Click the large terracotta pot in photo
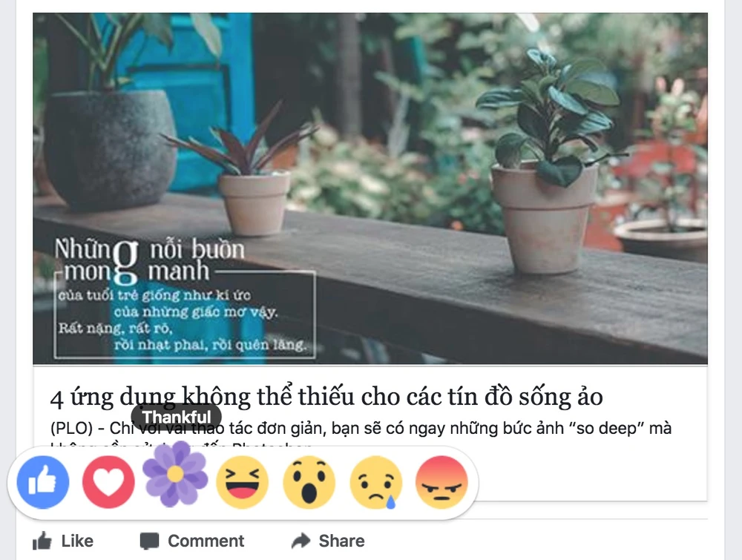Screen dimensions: 742x560 [544, 217]
